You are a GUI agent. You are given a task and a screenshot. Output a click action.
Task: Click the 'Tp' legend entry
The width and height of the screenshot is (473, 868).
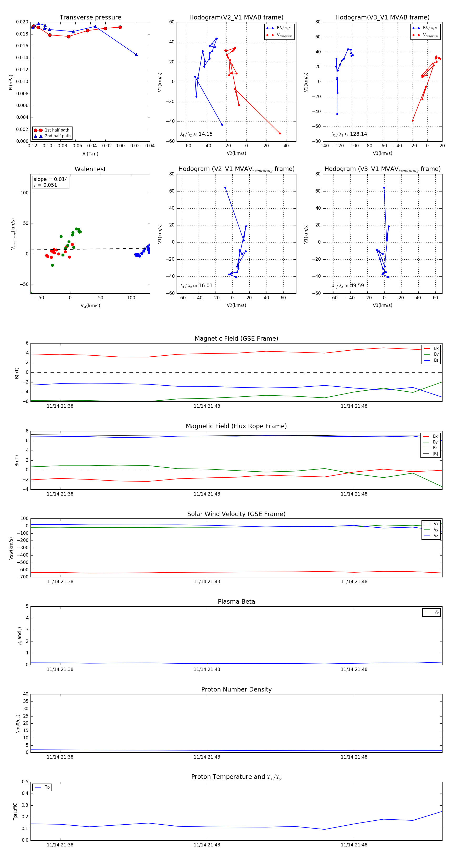[42, 787]
